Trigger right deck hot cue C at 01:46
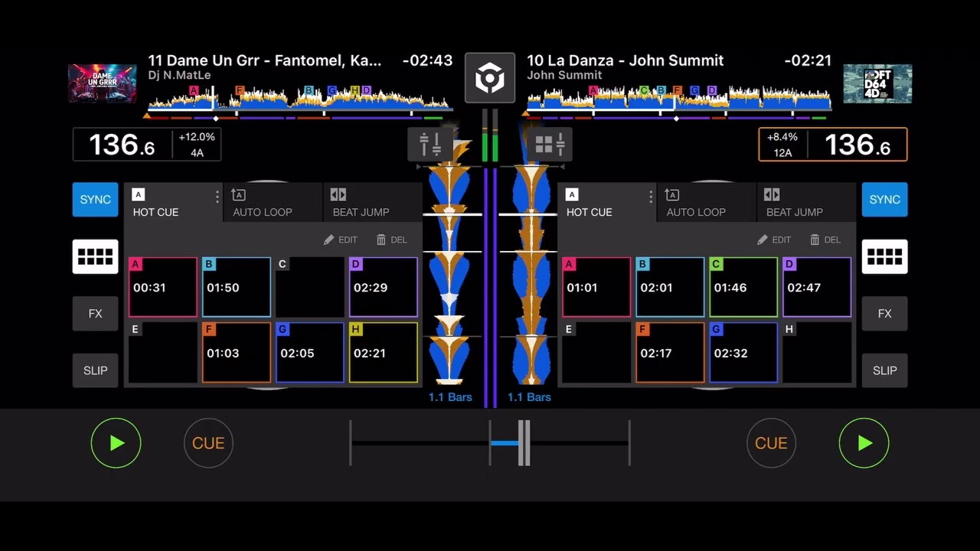This screenshot has height=551, width=980. click(x=743, y=287)
